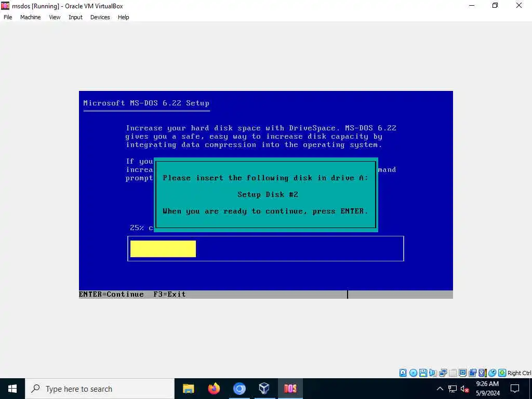The height and width of the screenshot is (399, 532).
Task: Click the ENTER=Continue hint in the Setup status line
Action: tap(111, 294)
